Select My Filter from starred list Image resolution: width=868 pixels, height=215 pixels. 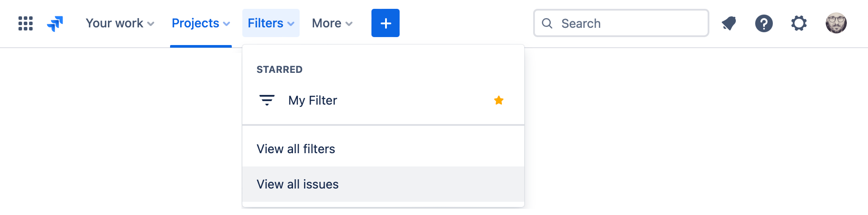coord(312,100)
